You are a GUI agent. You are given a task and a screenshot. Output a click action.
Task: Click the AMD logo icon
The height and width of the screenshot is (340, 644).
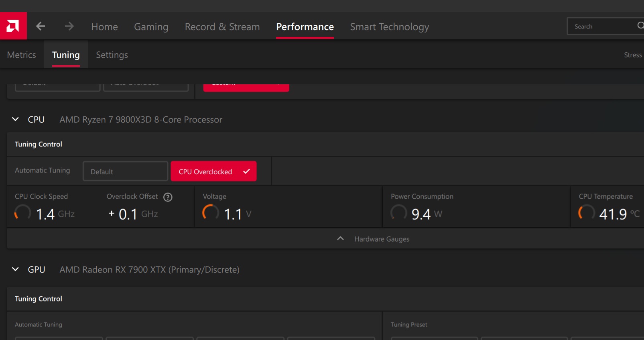pyautogui.click(x=13, y=26)
